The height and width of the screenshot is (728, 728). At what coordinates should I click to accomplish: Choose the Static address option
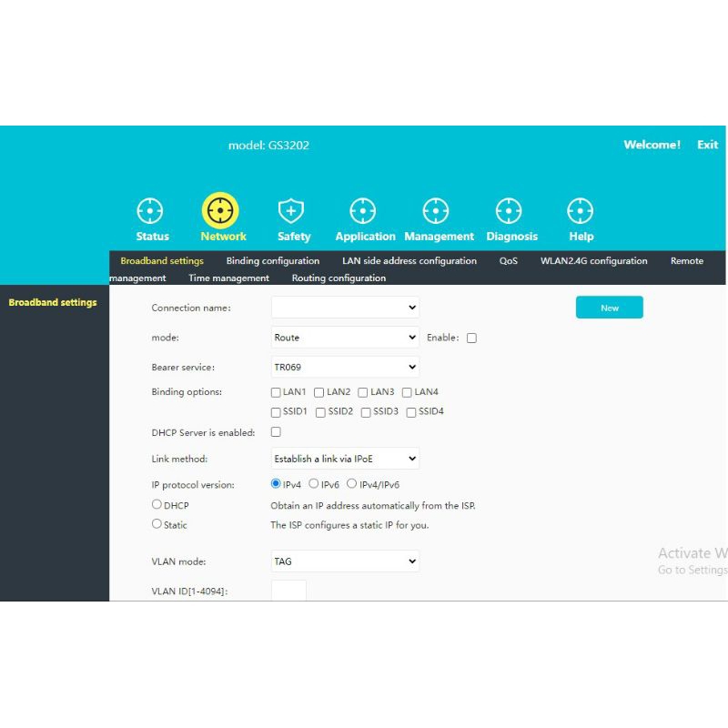tap(157, 524)
